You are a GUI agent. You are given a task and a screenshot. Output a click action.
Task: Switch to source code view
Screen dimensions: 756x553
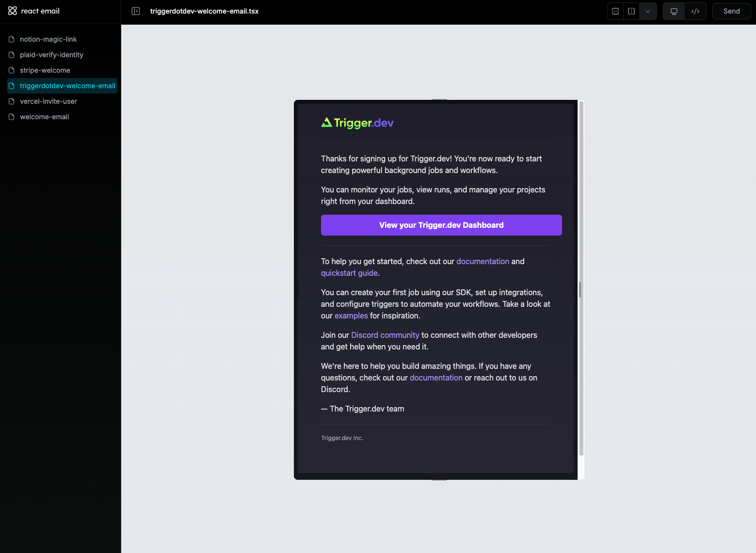(695, 11)
